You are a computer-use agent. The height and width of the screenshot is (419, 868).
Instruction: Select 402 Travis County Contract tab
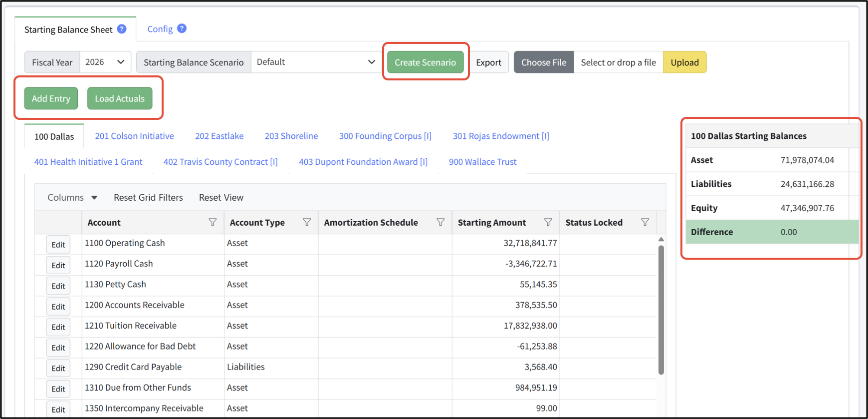click(x=220, y=162)
